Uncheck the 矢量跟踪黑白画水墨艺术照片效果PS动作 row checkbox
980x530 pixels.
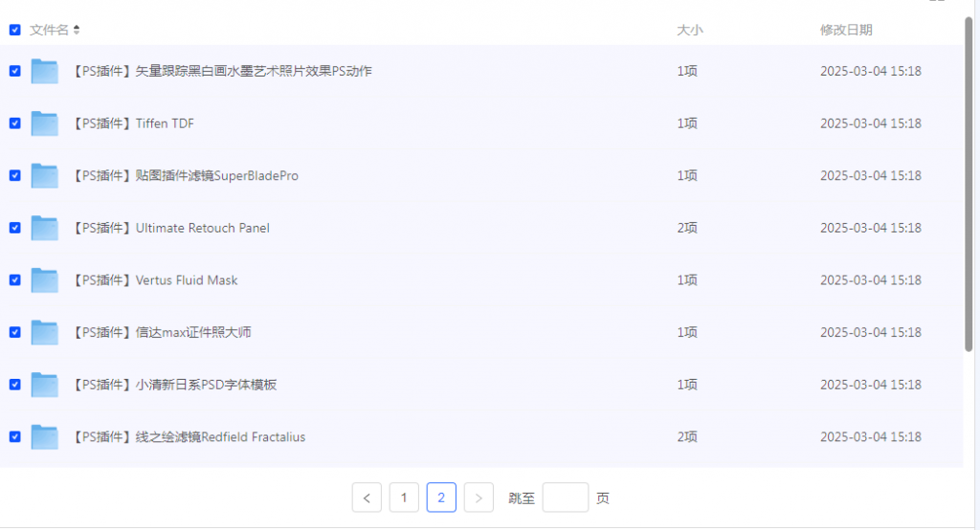coord(15,71)
